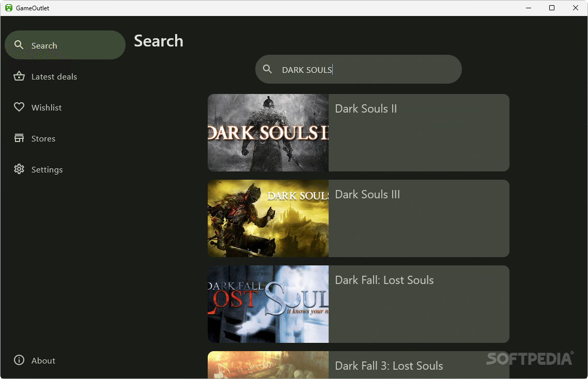This screenshot has height=379, width=588.
Task: Open the Dark Souls III cover thumbnail
Action: pyautogui.click(x=268, y=218)
